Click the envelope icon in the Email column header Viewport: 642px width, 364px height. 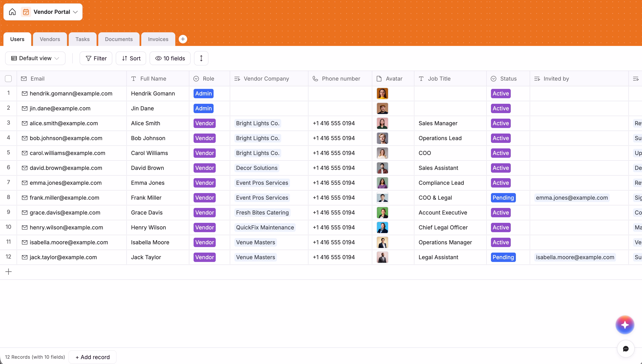point(24,78)
